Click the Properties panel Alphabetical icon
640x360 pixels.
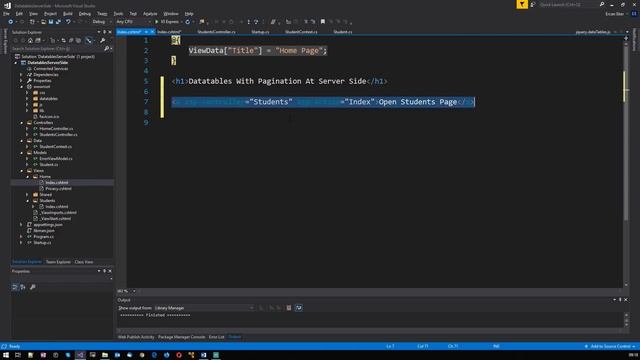(x=23, y=287)
